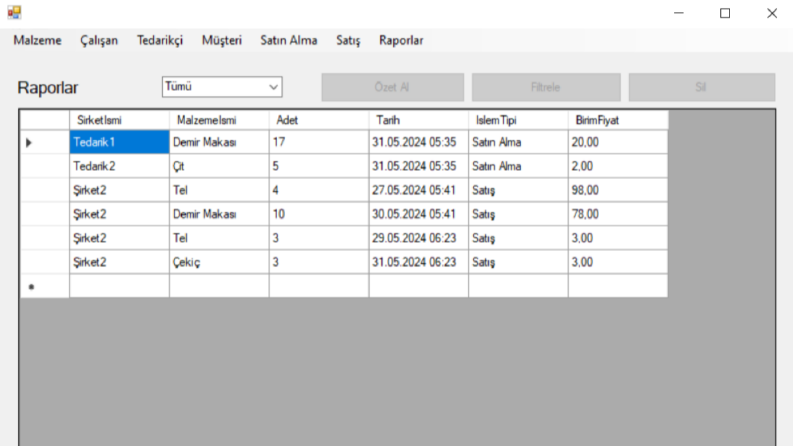
Task: Click the price cell 78,00
Action: [618, 214]
